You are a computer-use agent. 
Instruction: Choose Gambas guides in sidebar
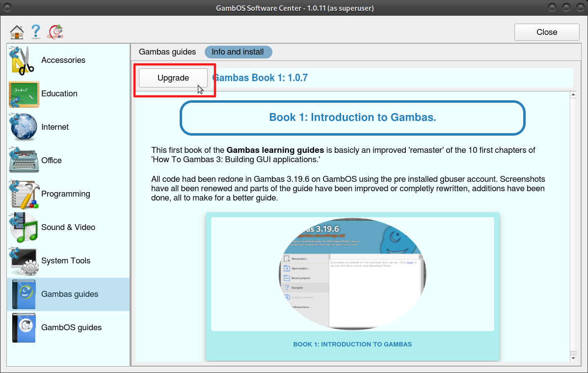coord(70,294)
